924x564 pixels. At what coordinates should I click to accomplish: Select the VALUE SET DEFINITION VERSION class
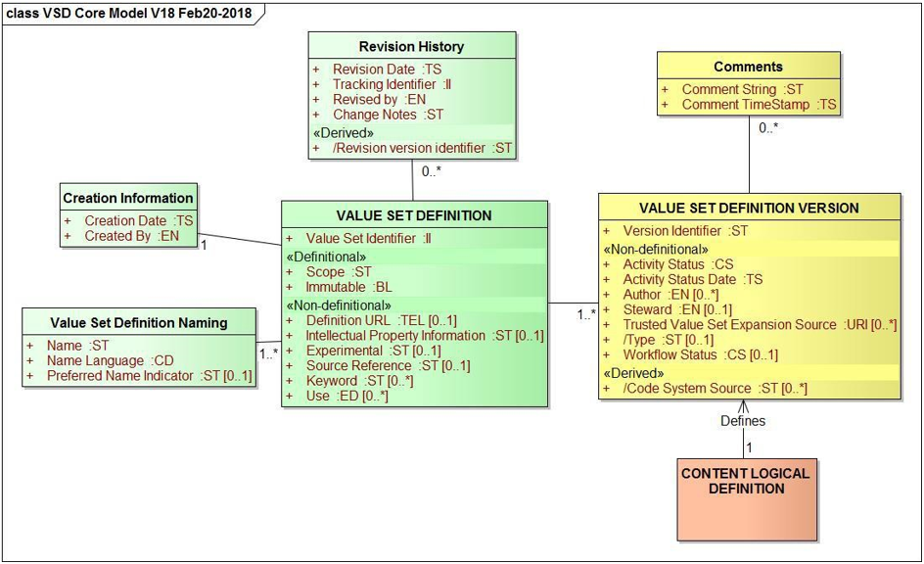click(748, 208)
